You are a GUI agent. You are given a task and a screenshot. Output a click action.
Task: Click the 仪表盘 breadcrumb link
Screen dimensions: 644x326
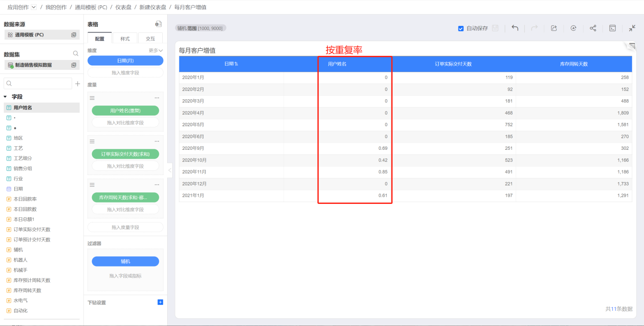click(123, 7)
